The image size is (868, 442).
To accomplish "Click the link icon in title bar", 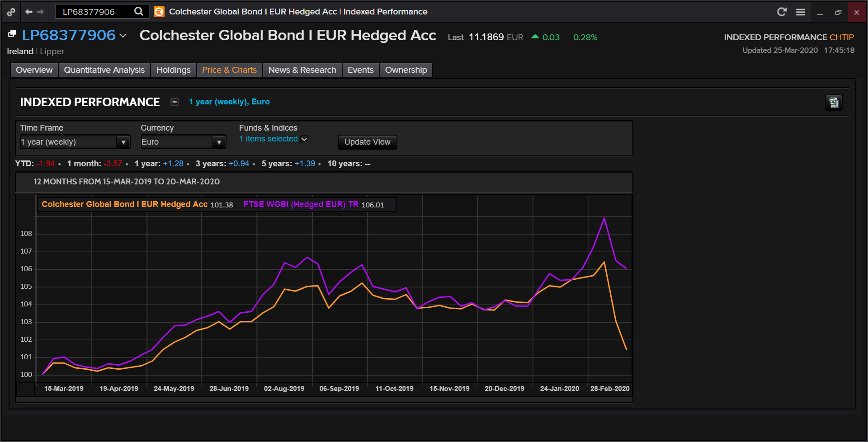I will click(x=11, y=12).
